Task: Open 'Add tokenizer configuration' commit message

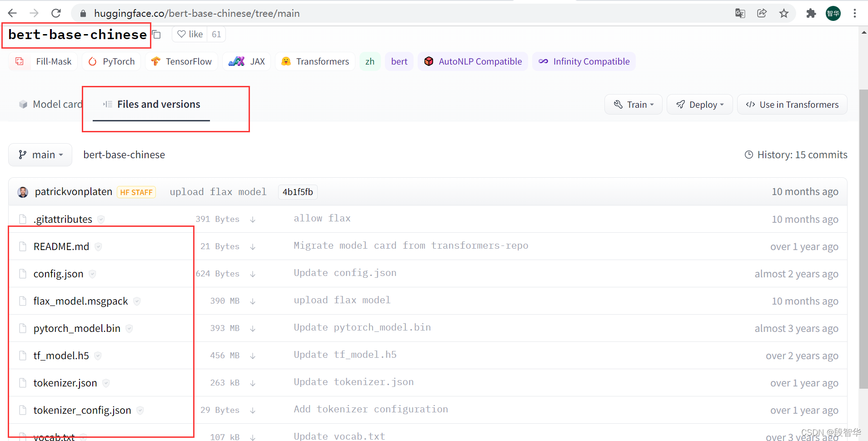Action: tap(371, 409)
